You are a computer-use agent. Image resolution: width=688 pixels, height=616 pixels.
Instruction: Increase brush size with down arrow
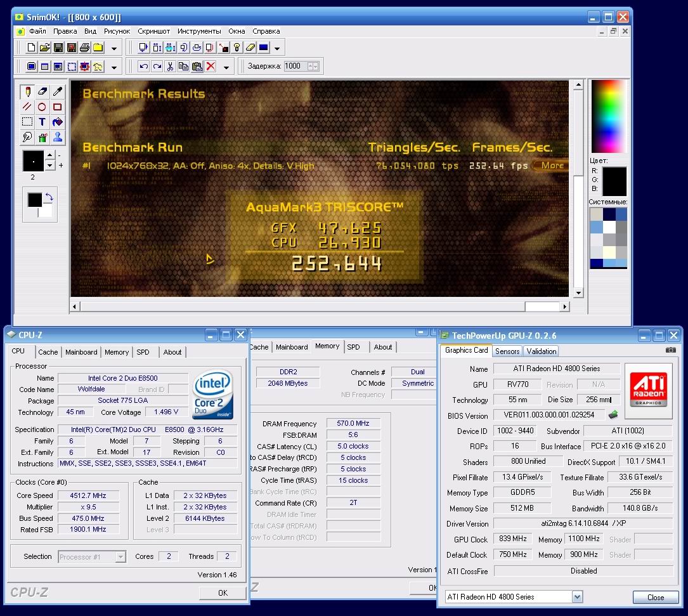click(49, 166)
